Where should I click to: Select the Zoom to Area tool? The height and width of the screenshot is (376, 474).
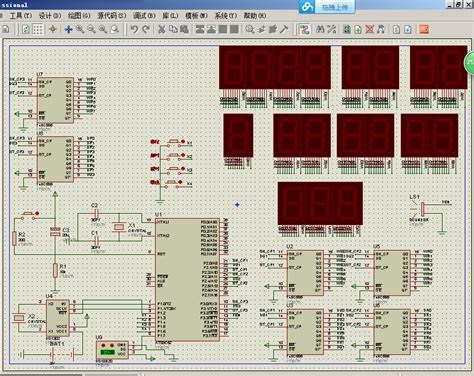pos(114,29)
